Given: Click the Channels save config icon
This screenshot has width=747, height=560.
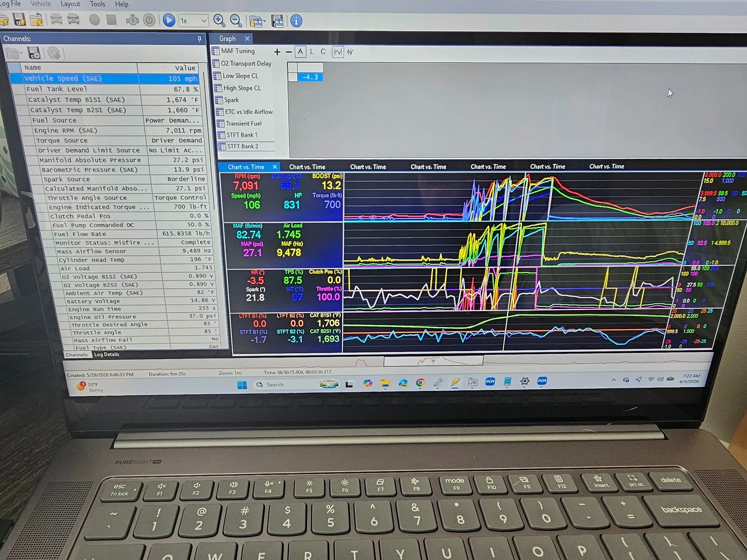Looking at the screenshot, I should (34, 53).
